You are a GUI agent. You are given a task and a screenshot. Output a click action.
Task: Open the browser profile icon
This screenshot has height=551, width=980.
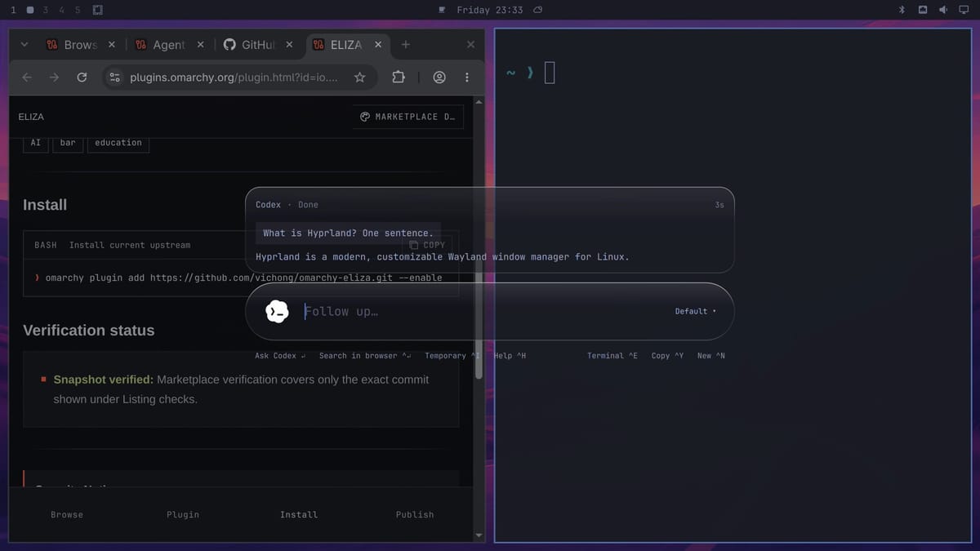(x=439, y=78)
